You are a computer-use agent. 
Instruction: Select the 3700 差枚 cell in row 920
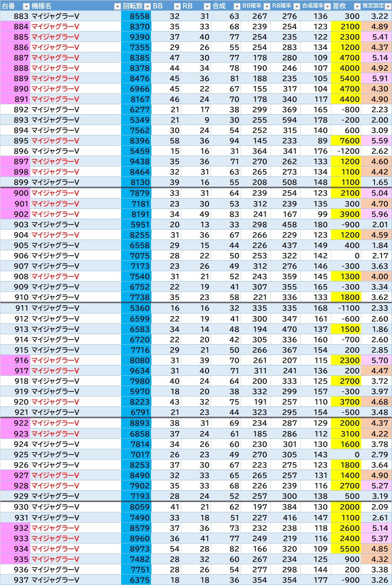click(x=346, y=402)
